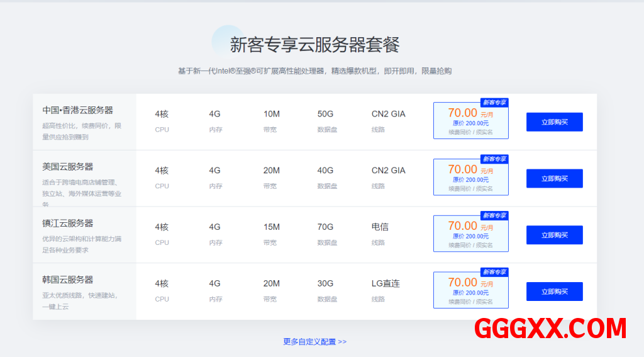Click the 电信 line type value
This screenshot has width=644, height=357.
(380, 227)
